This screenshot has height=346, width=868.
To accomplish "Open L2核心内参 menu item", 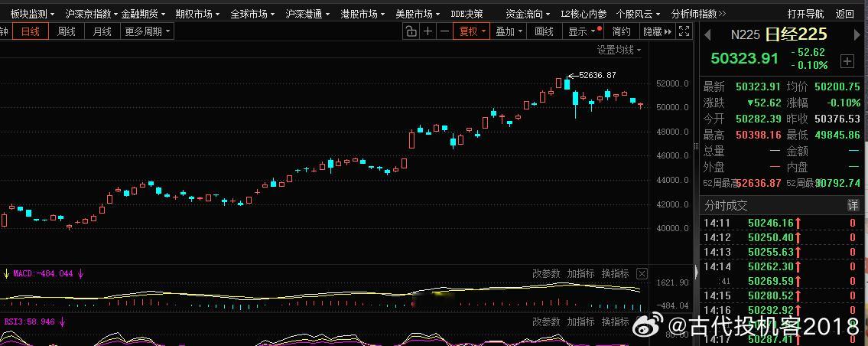I will point(584,13).
